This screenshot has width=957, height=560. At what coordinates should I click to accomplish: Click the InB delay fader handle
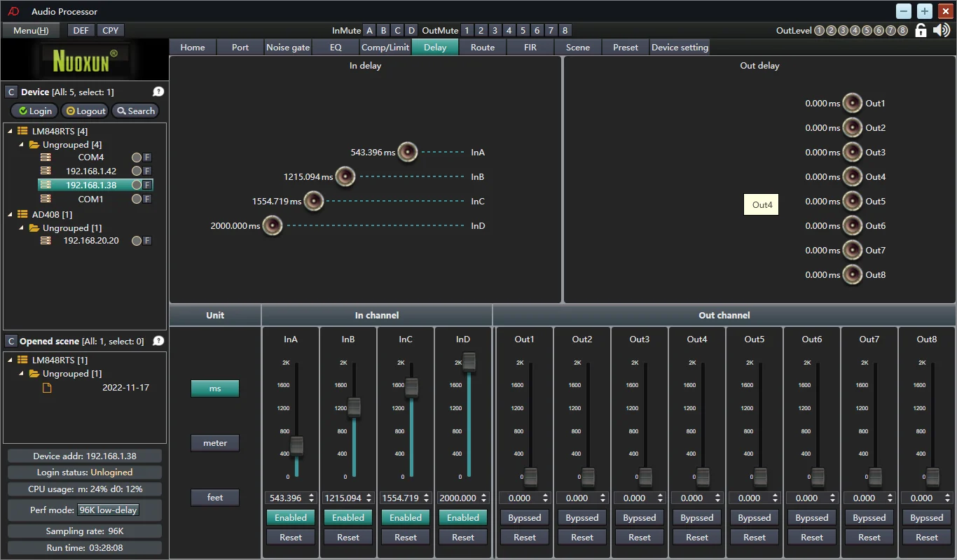pos(354,407)
